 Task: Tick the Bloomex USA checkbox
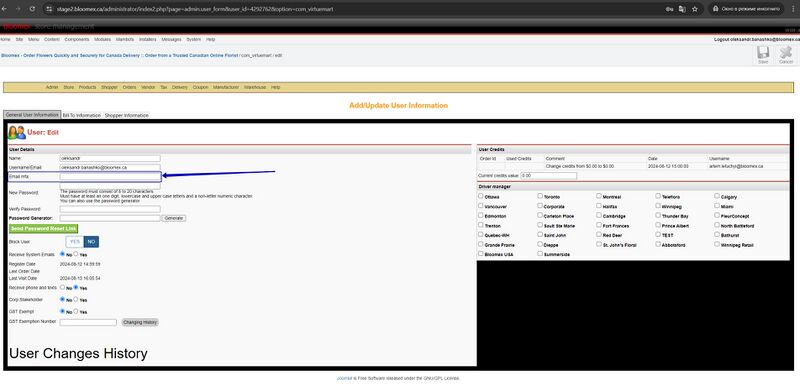click(481, 253)
